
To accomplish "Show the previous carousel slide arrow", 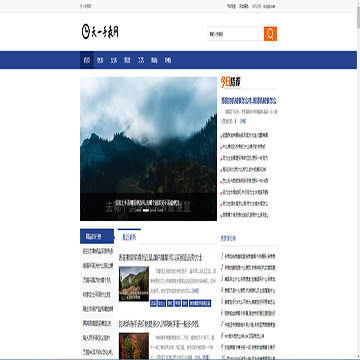I will click(x=84, y=207).
